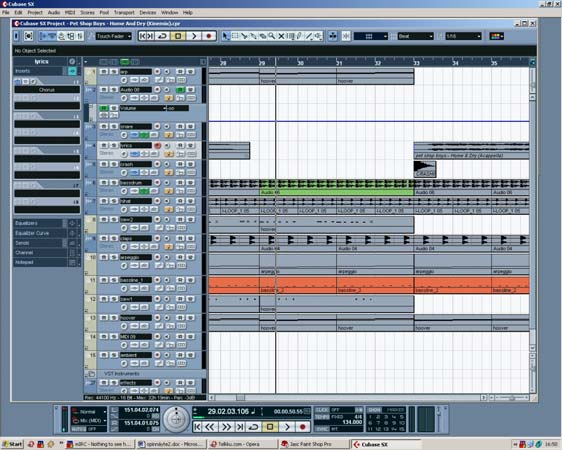Select the Mute X tool
The image size is (562, 450).
click(x=281, y=36)
